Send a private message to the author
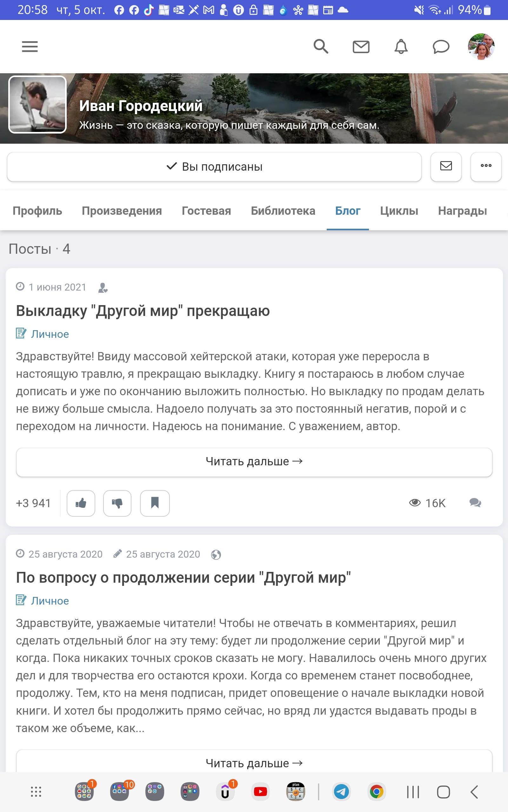 pos(446,167)
